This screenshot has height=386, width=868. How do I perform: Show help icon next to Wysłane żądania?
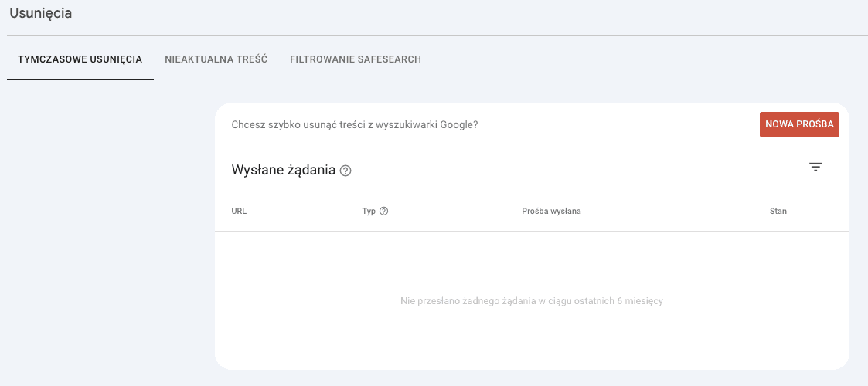point(346,171)
